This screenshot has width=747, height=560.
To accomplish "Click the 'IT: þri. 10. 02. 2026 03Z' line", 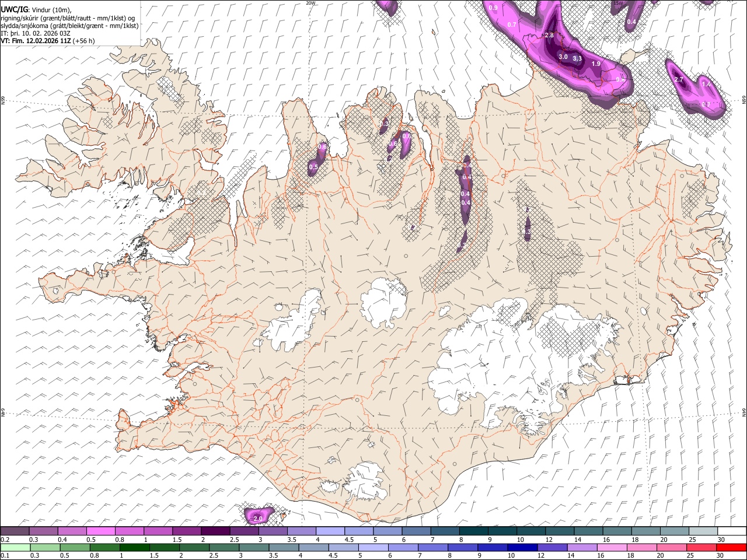I will point(36,33).
